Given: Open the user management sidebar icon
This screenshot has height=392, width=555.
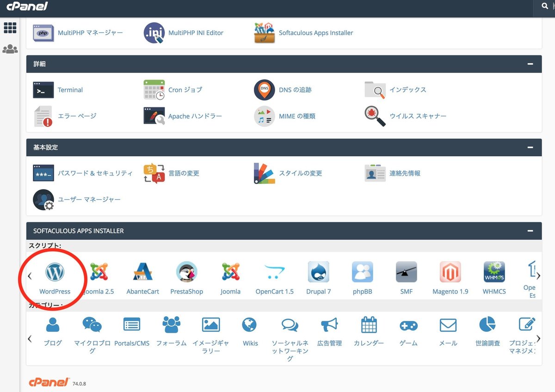Looking at the screenshot, I should (x=10, y=49).
